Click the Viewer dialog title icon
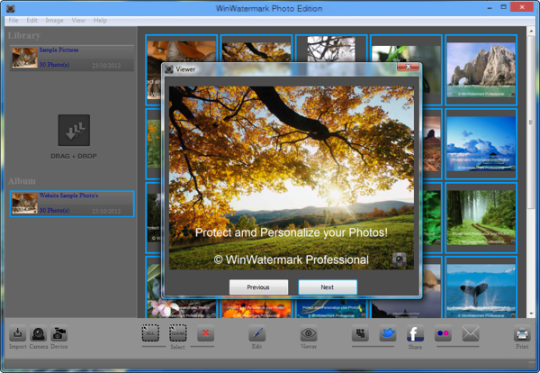This screenshot has width=540, height=373. click(x=169, y=70)
